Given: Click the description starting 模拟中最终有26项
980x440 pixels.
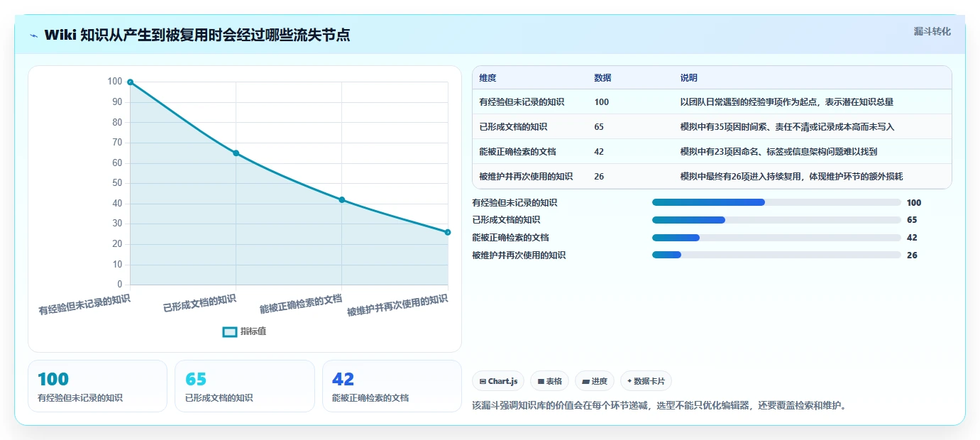Looking at the screenshot, I should tap(791, 177).
